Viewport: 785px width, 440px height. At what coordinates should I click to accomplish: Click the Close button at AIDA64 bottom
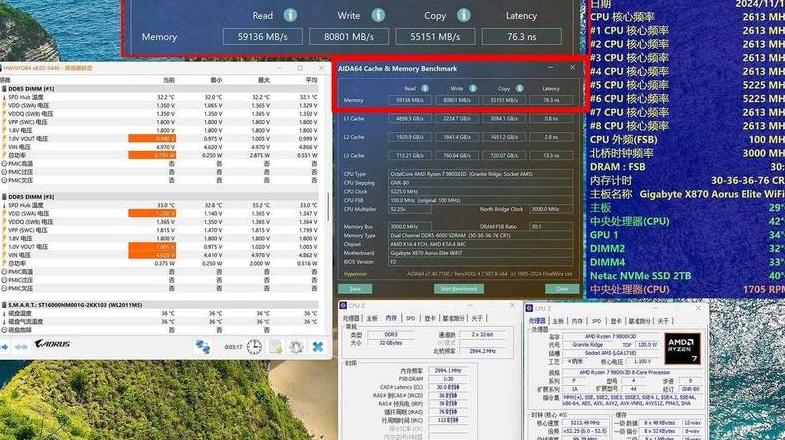tap(562, 289)
